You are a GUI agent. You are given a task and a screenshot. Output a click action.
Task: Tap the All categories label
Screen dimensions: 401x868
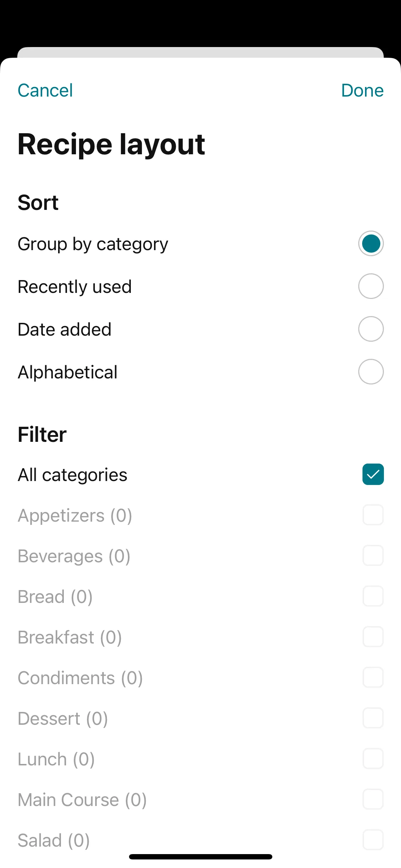(x=73, y=475)
